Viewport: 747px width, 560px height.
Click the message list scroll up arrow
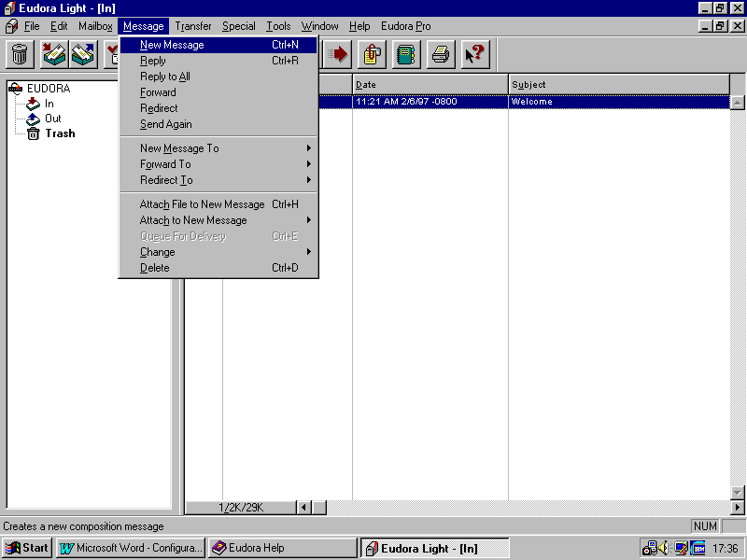click(737, 103)
